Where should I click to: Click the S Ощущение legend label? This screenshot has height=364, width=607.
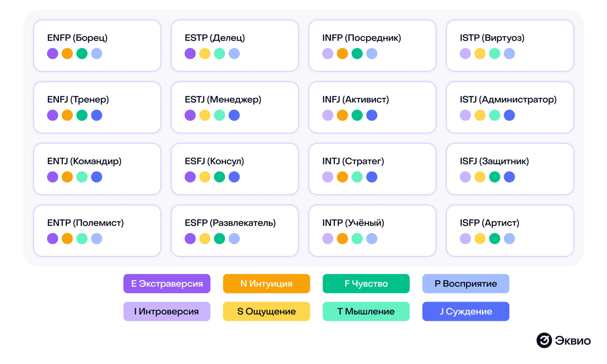coord(267,311)
